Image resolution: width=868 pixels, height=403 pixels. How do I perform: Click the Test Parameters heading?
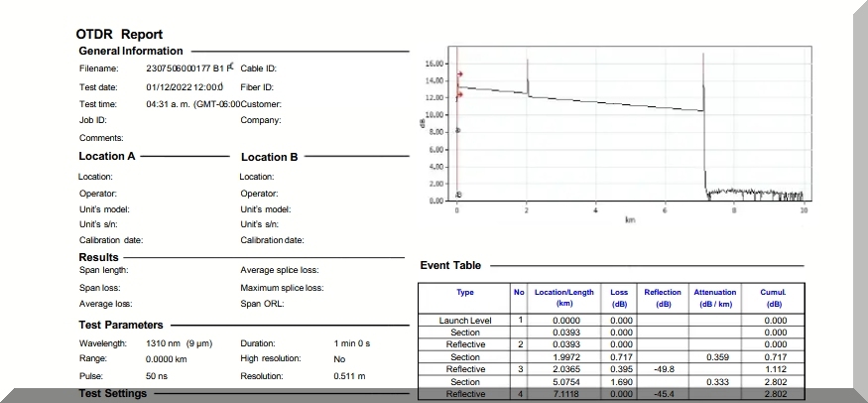pos(121,325)
